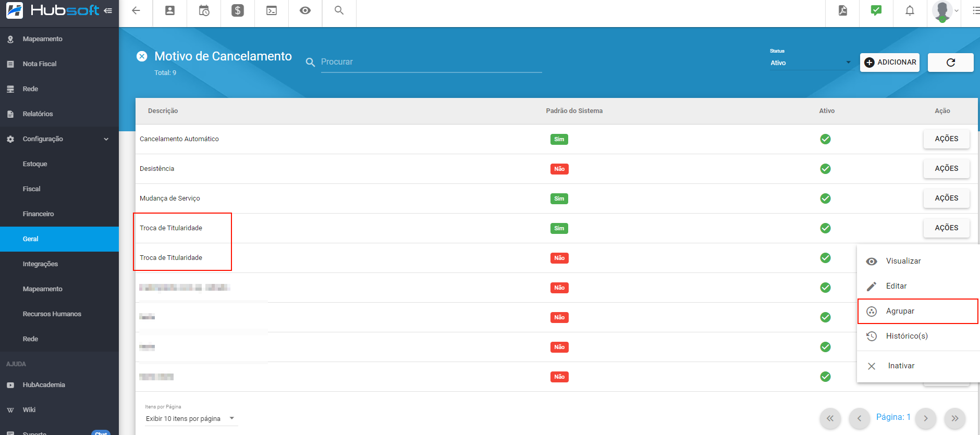Open Relatórios in the sidebar
This screenshot has height=435, width=980.
pyautogui.click(x=59, y=114)
